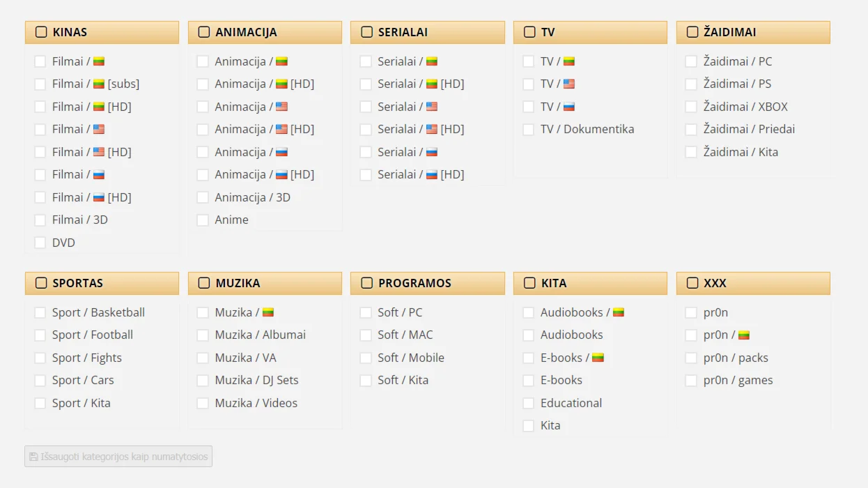Click the Muzika / DJ Sets label
This screenshot has height=488, width=868.
tap(256, 380)
